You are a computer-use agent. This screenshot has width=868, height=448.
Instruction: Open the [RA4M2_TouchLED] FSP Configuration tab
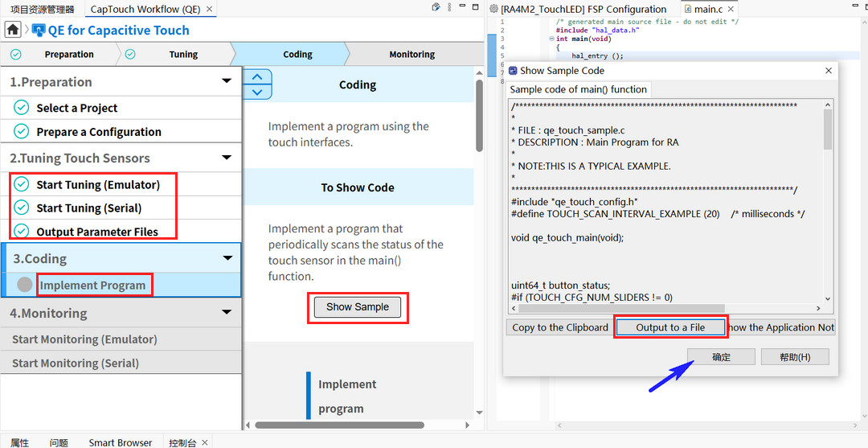point(583,9)
